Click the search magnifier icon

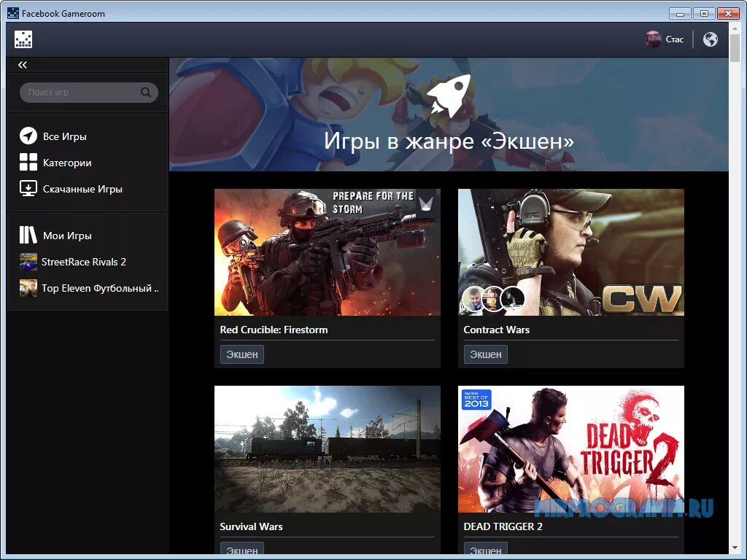[146, 93]
